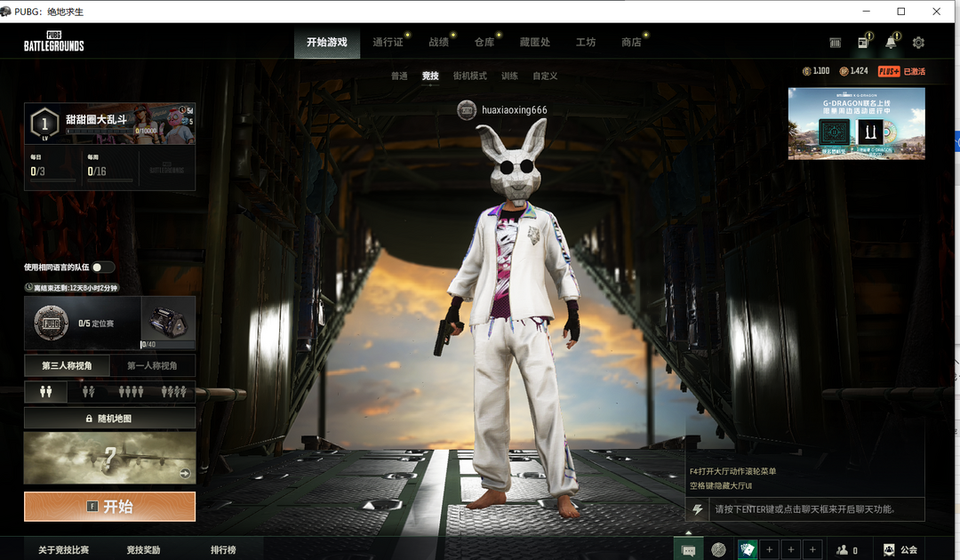Open the friends list icon
Viewport: 960px width, 560px height.
(845, 550)
